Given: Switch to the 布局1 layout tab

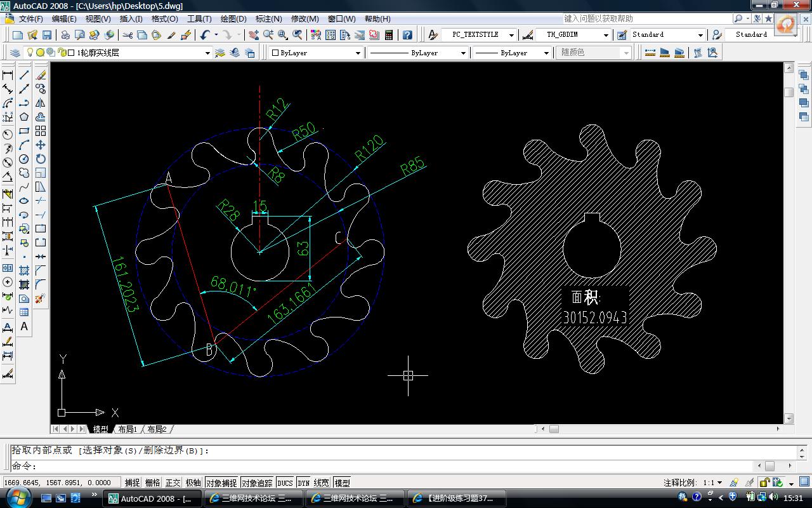Looking at the screenshot, I should click(x=128, y=429).
